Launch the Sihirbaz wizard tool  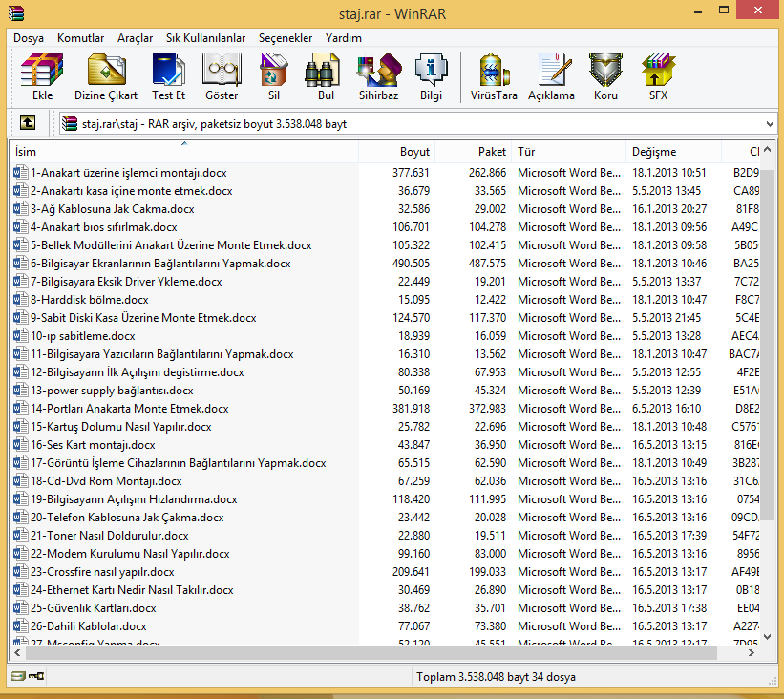(x=378, y=70)
